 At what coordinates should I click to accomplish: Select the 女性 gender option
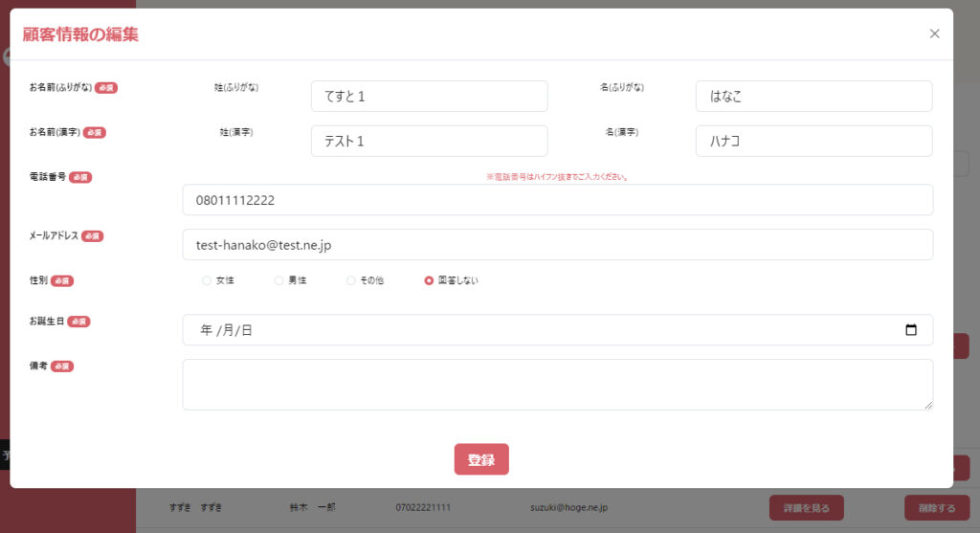click(x=207, y=280)
